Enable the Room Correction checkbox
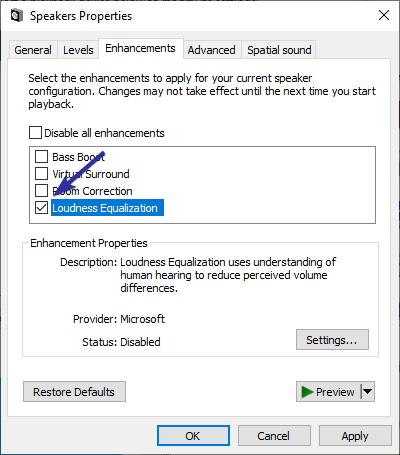The height and width of the screenshot is (455, 400). 41,190
